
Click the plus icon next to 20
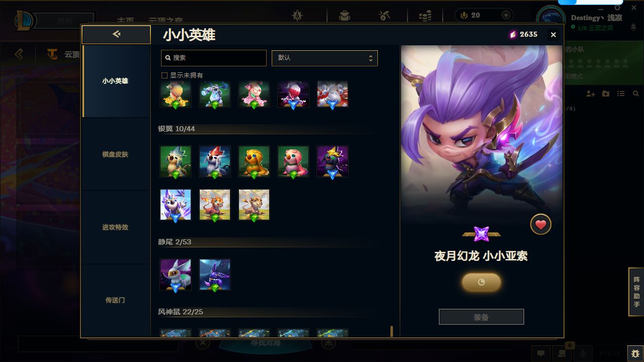pos(506,16)
